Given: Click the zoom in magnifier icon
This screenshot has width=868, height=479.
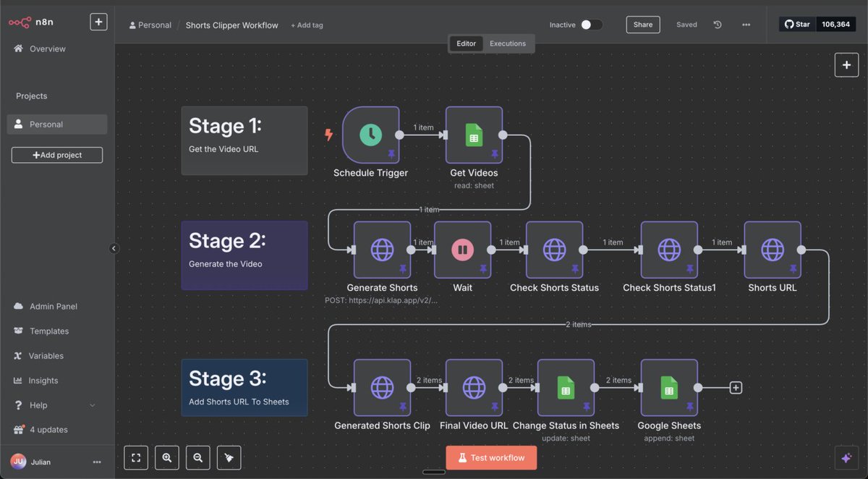Looking at the screenshot, I should point(166,457).
